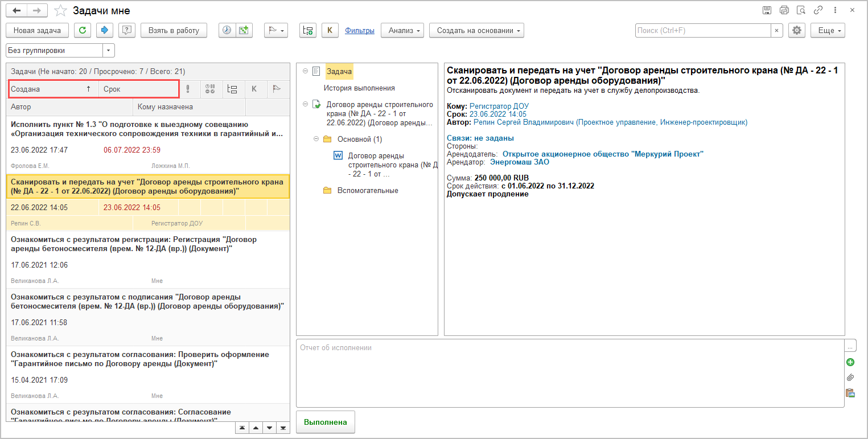
Task: Clear search with the x button
Action: coord(777,30)
